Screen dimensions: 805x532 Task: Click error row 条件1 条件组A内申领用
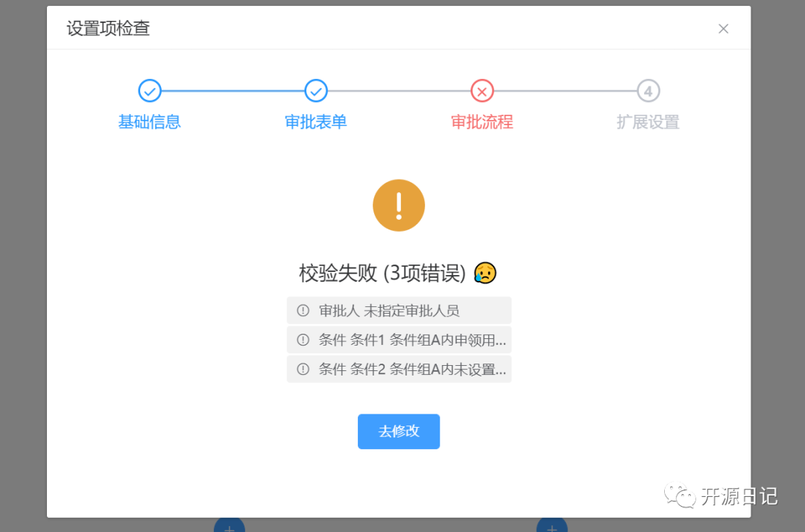click(x=399, y=340)
